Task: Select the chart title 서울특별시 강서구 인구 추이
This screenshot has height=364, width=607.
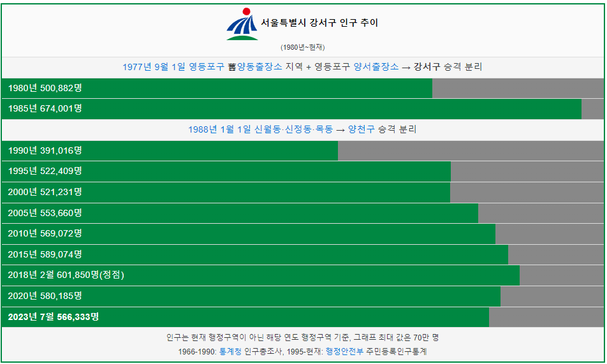Action: tap(319, 23)
